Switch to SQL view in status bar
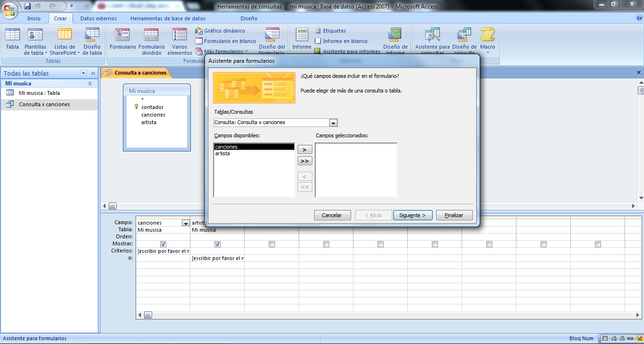This screenshot has height=344, width=644. 631,338
